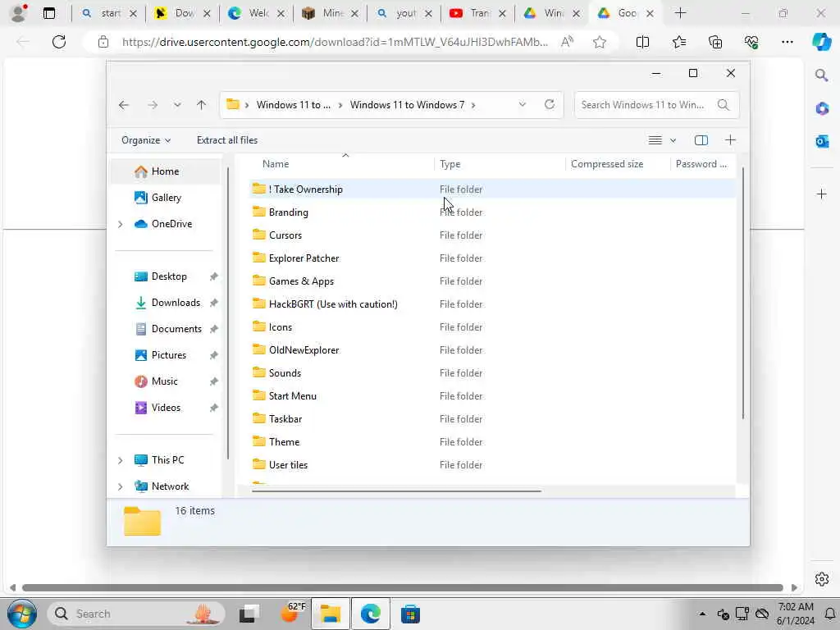Open Edge Settings and more menu
This screenshot has width=840, height=630.
tap(787, 42)
